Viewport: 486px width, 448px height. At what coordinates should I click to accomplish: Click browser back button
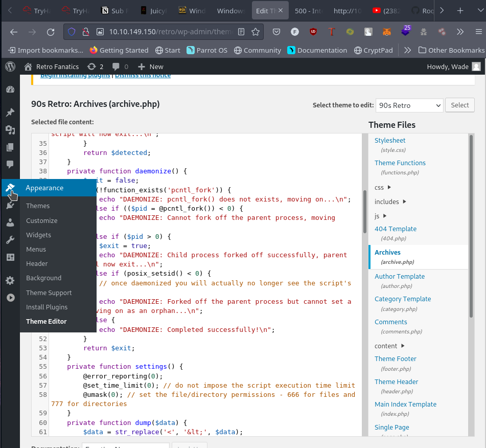pos(14,32)
